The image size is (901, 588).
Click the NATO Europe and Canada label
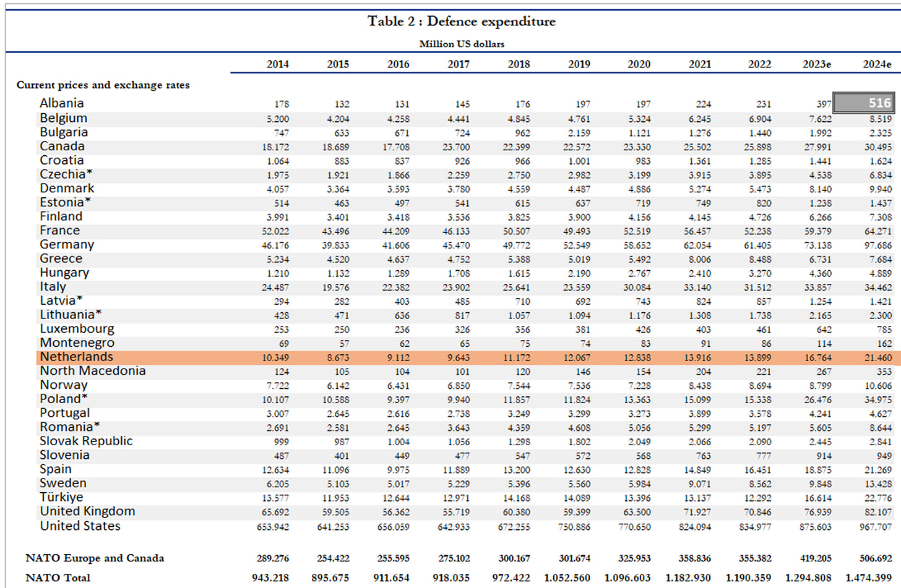95,558
